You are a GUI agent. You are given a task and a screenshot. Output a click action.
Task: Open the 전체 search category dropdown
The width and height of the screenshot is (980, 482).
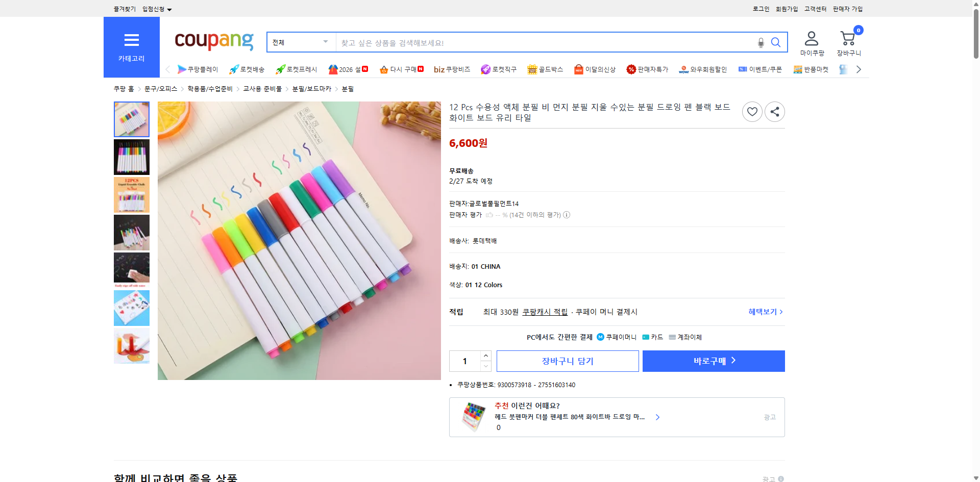pos(300,42)
